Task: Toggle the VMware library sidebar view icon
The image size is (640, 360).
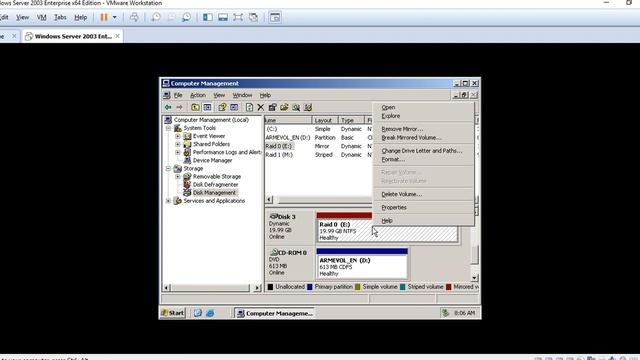Action: pos(207,17)
